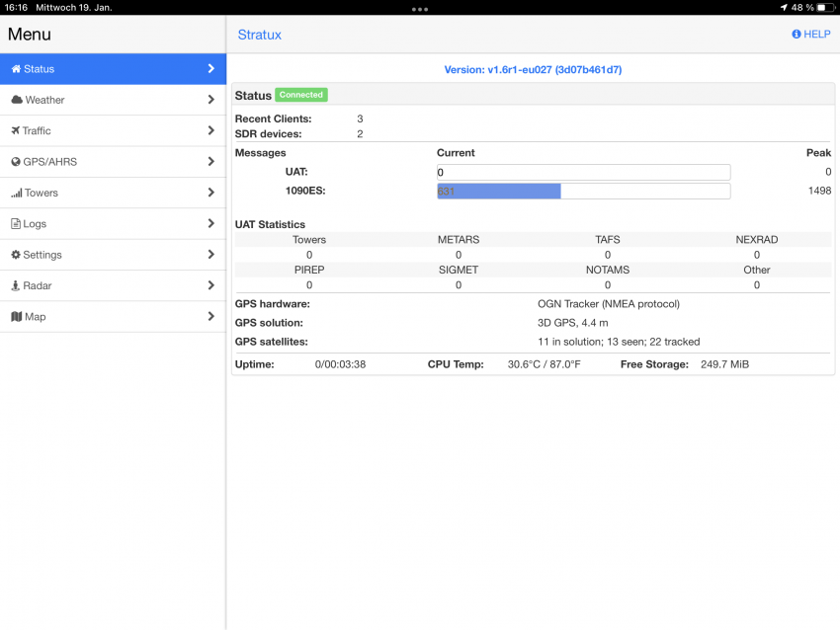The image size is (840, 630).
Task: Expand the Radar menu chevron
Action: (211, 285)
